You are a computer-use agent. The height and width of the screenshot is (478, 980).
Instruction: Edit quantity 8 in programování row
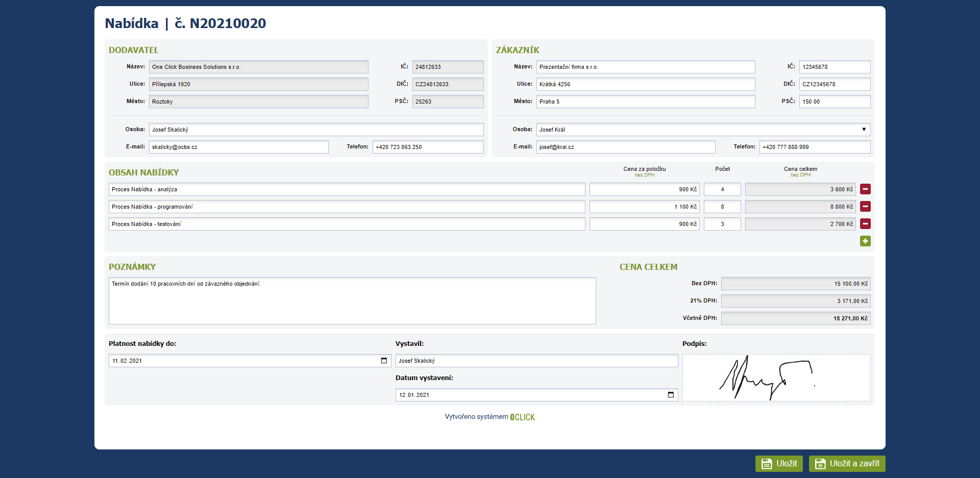pos(722,207)
